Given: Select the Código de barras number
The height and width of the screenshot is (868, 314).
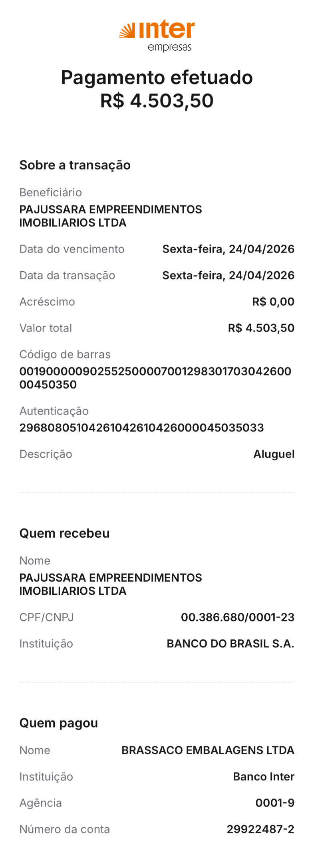Looking at the screenshot, I should pos(155,378).
